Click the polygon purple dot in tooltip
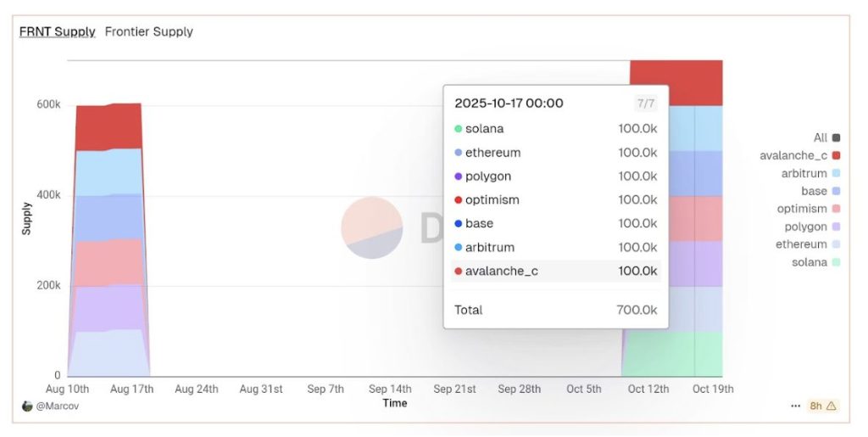 point(459,176)
